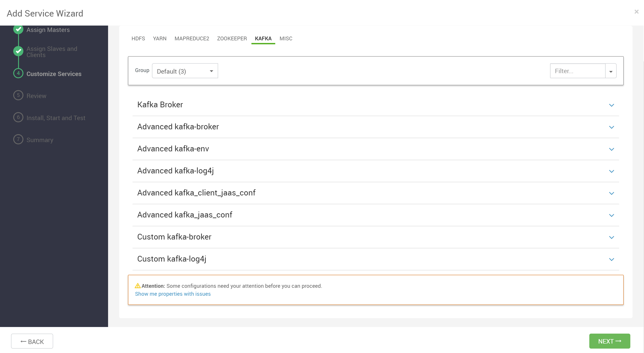Expand the Advanced kafka-log4j section
This screenshot has width=644, height=353.
[611, 171]
